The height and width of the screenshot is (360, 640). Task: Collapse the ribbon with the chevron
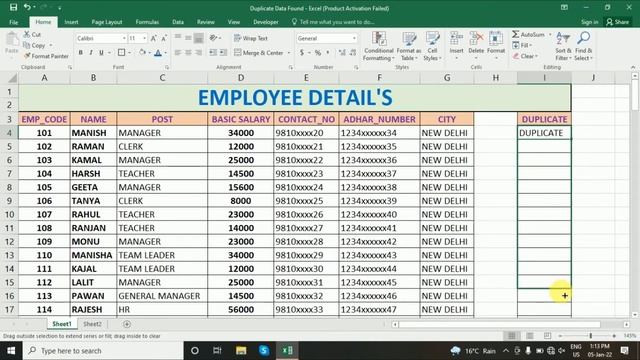pos(633,67)
